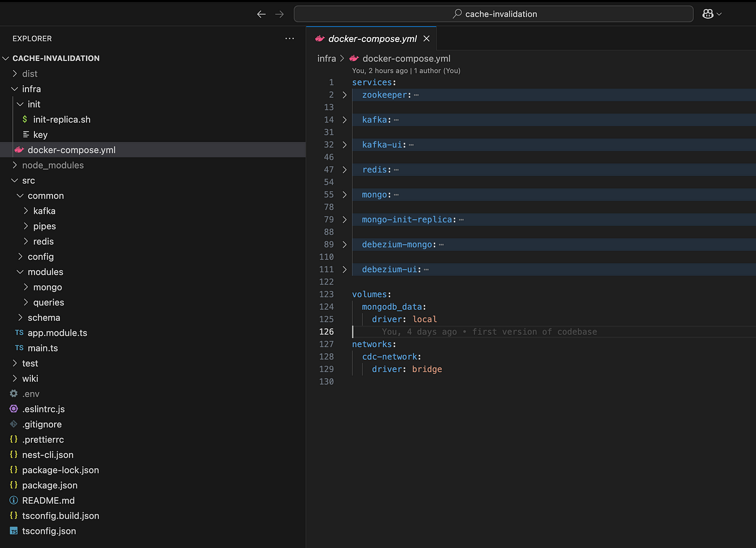Open init-replica.sh file
This screenshot has height=548, width=756.
pos(153,119)
